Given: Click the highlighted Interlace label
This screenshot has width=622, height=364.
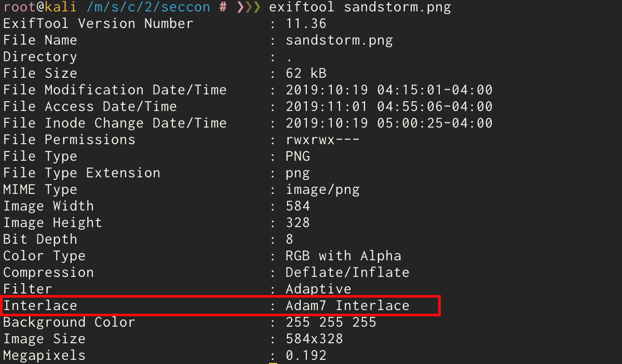Looking at the screenshot, I should 40,305.
